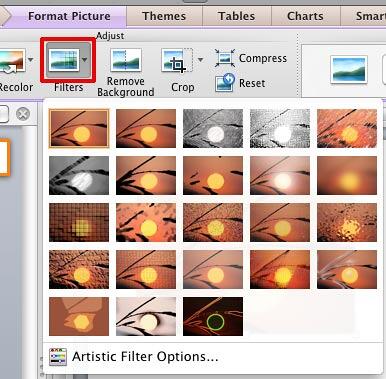386x379 pixels.
Task: Select the first picture style thumbnail
Action: (x=349, y=69)
